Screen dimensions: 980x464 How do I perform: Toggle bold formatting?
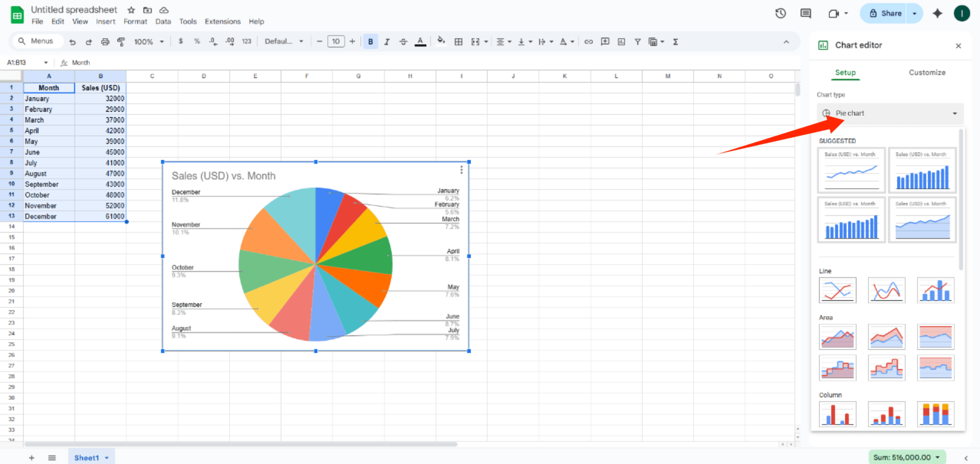371,42
